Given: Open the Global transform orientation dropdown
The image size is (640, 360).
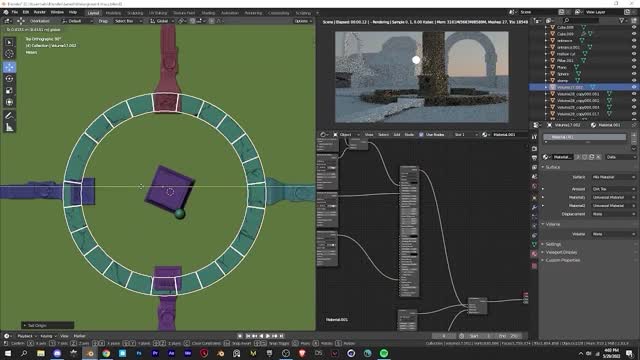Looking at the screenshot, I should pos(162,21).
